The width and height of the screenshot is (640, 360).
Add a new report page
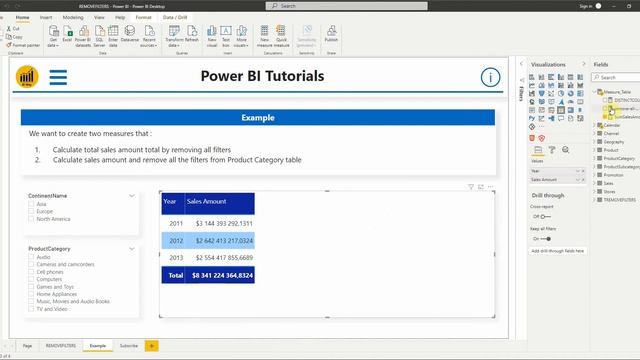coord(151,346)
